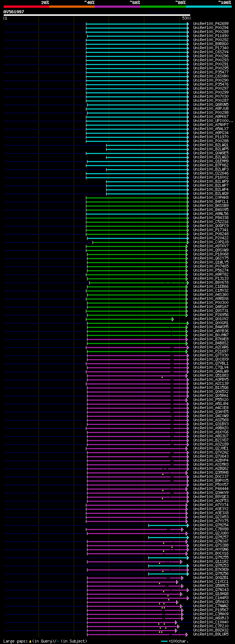Select hit label UniRef100_A5ALX7
This screenshot has height=644, width=235.
[x=211, y=129]
